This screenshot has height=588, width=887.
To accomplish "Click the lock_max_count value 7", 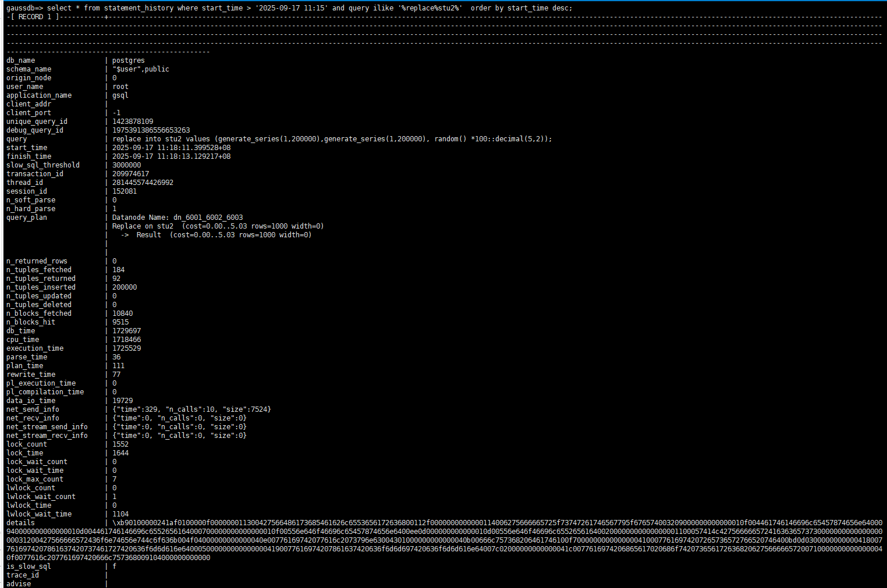I will pyautogui.click(x=115, y=479).
